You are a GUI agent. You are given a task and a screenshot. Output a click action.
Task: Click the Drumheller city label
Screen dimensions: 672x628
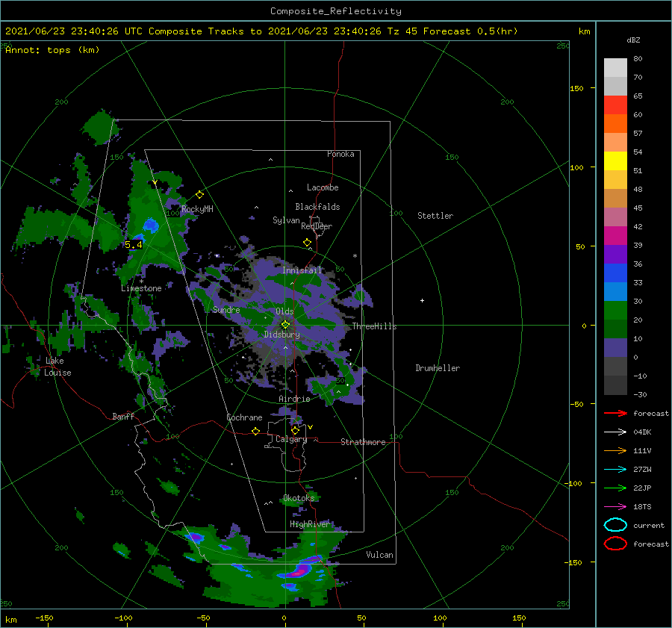pyautogui.click(x=438, y=368)
